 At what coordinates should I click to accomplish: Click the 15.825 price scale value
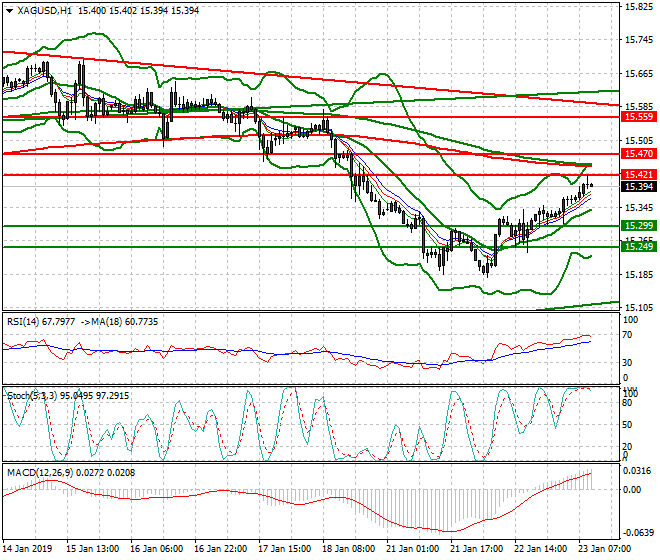639,7
